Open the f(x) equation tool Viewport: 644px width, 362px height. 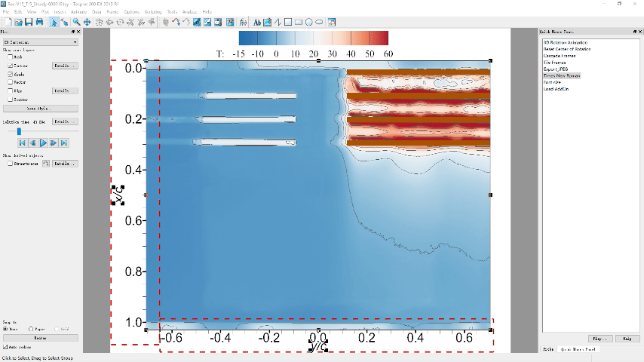[x=243, y=22]
